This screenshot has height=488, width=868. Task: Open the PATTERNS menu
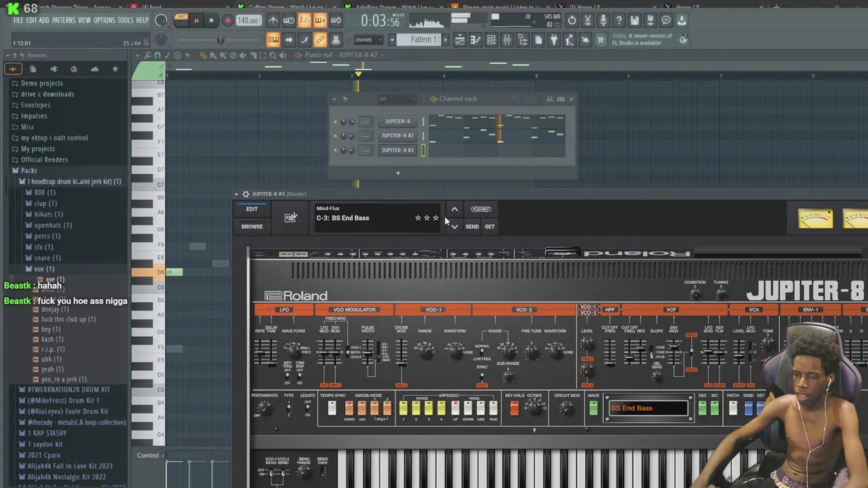(64, 20)
